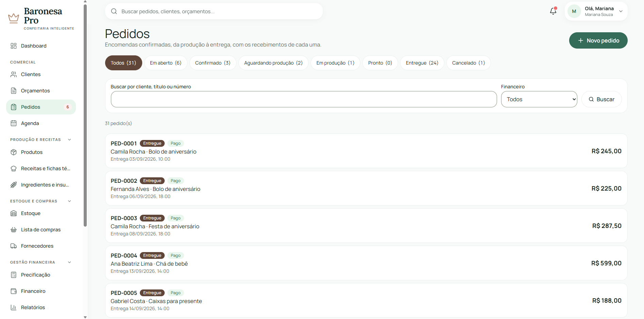Click the Relatórios chart icon
Screen dimensions: 644x319
coord(14,307)
